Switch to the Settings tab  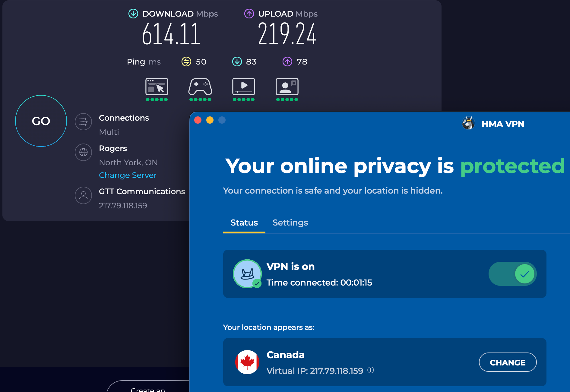click(x=290, y=223)
